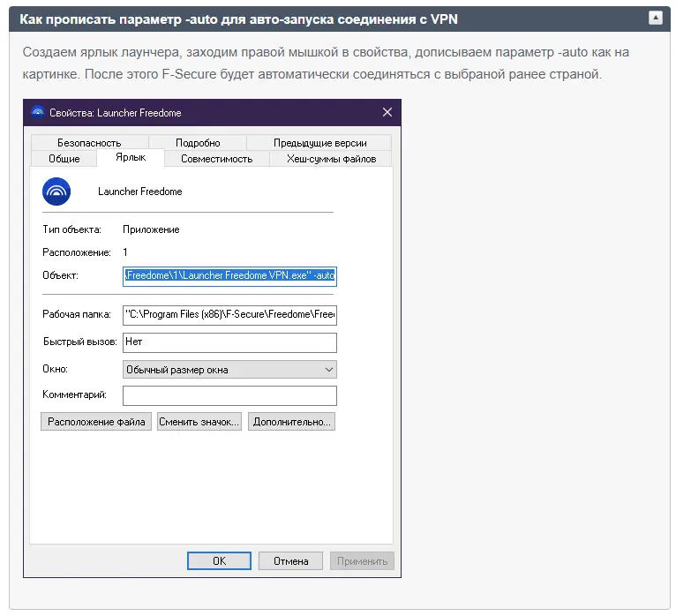The image size is (676, 616).
Task: Open the Предыдущие версии tab
Action: [x=319, y=143]
